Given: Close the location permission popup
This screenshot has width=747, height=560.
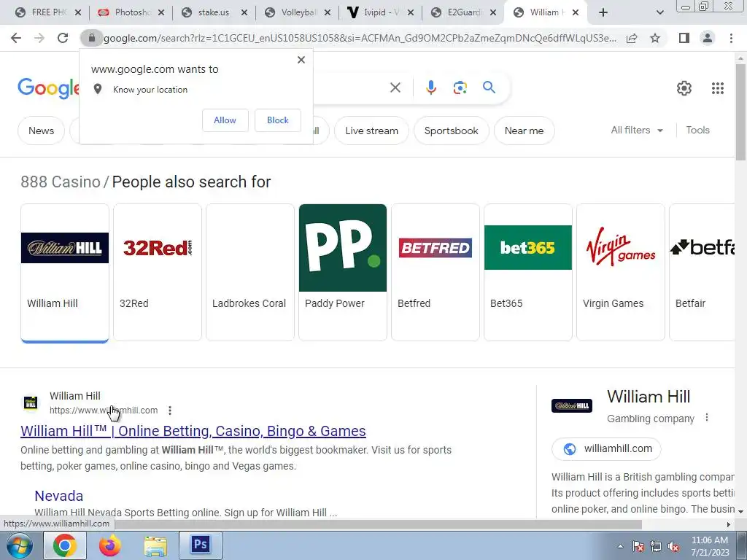Looking at the screenshot, I should click(x=301, y=60).
